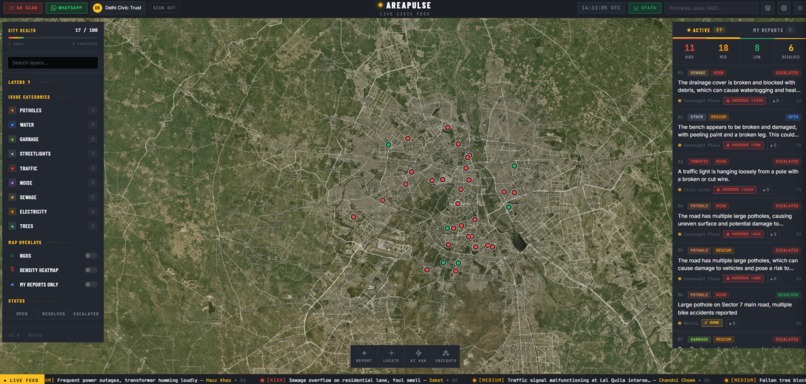
Task: Click the Traffic category icon
Action: click(12, 168)
